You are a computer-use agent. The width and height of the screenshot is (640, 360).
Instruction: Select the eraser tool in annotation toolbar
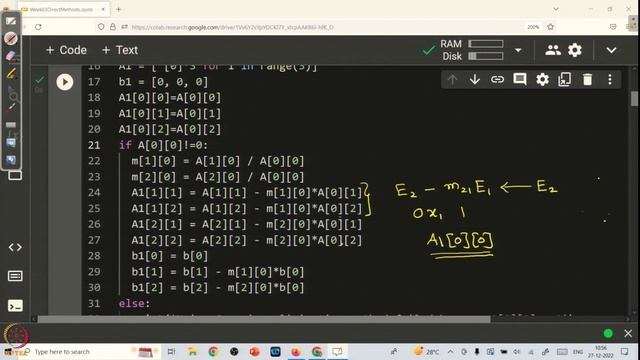click(x=11, y=56)
